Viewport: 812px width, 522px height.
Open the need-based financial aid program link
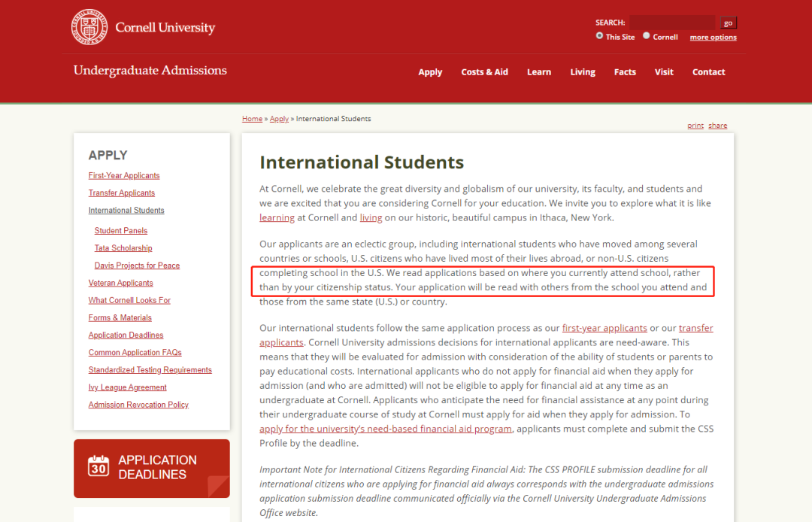coord(385,429)
